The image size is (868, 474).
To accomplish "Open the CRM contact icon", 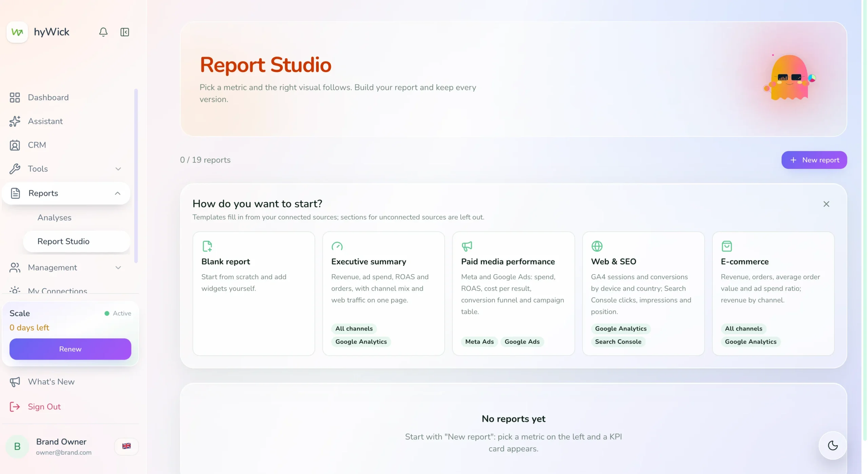I will pyautogui.click(x=15, y=145).
